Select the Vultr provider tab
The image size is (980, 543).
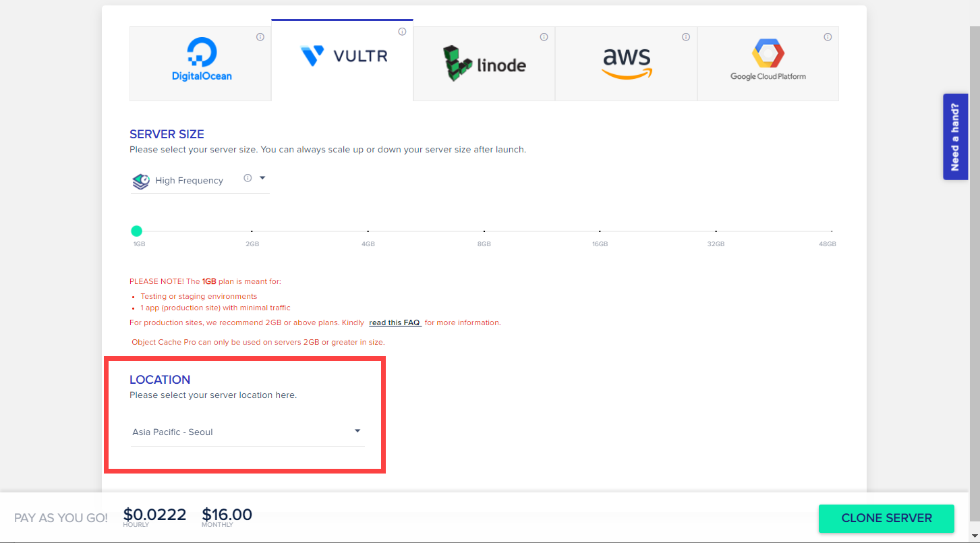coord(343,60)
